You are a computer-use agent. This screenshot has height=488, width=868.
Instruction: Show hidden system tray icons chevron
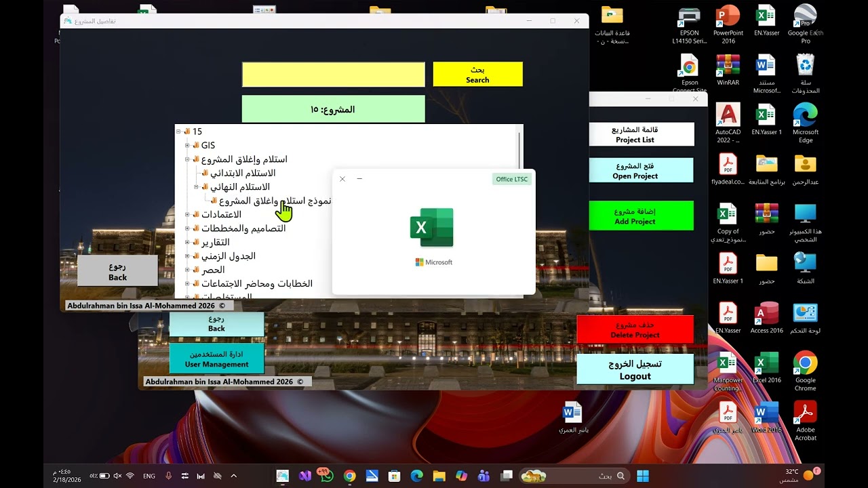tap(234, 476)
